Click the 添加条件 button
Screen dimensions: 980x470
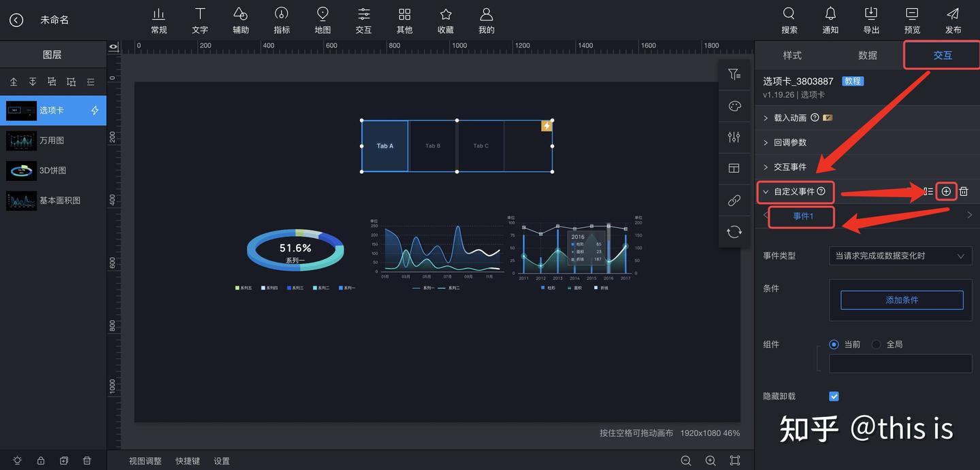click(x=901, y=299)
